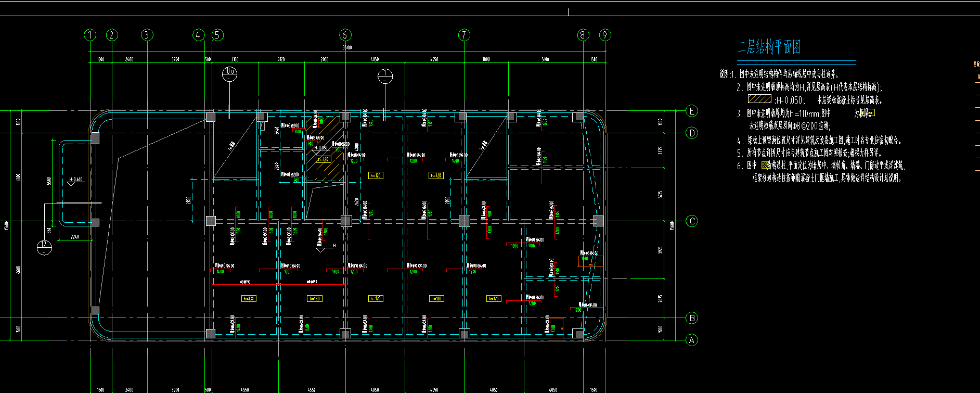The image size is (980, 393).
Task: Select the column at axes 6 and A
Action: (x=345, y=333)
